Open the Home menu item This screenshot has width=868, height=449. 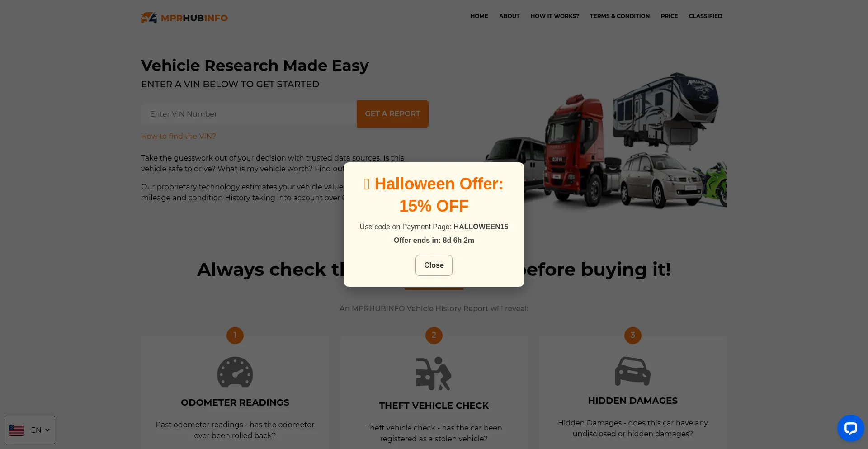(x=479, y=16)
